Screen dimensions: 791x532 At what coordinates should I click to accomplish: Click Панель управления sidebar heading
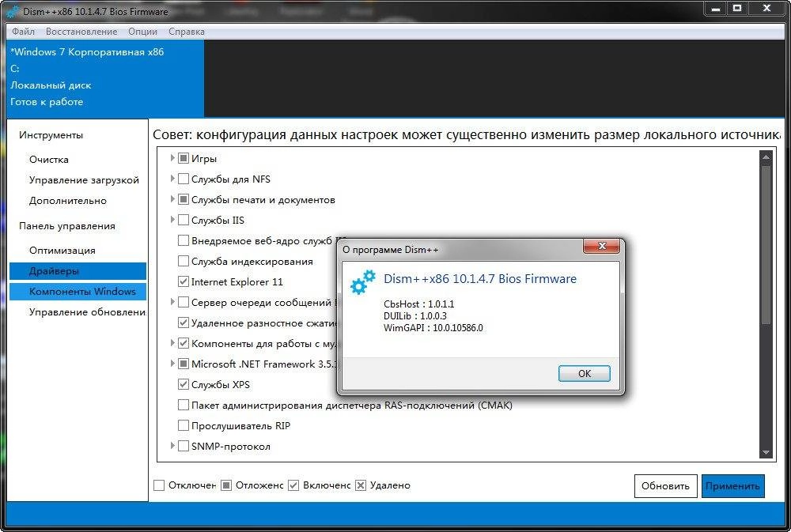pos(67,226)
